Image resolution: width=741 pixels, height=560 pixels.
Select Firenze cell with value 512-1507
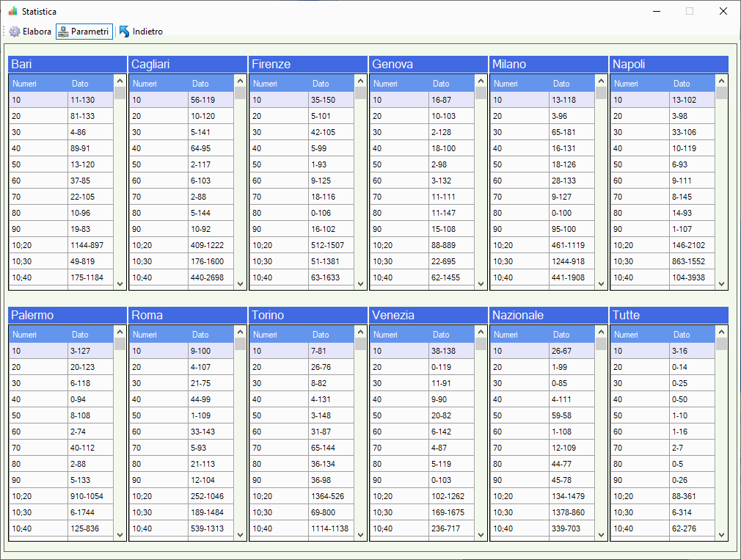pos(332,245)
